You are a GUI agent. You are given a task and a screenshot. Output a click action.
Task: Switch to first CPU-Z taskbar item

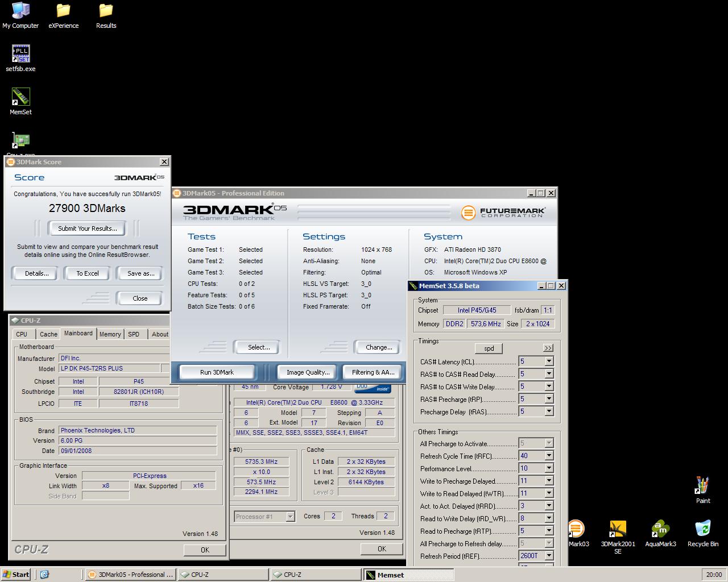223,575
